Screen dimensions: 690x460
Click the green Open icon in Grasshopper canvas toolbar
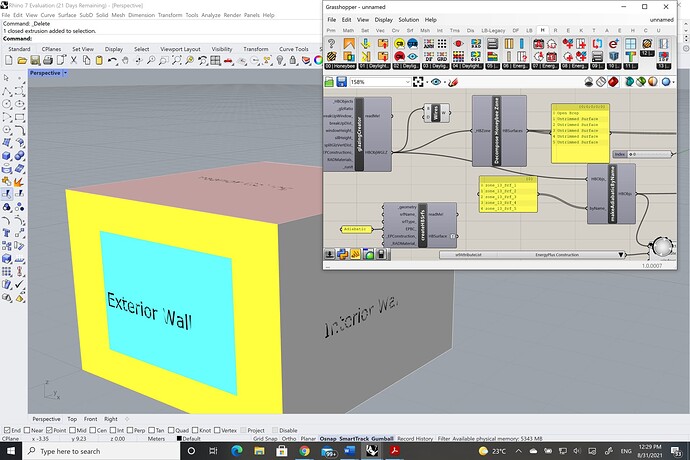point(329,82)
